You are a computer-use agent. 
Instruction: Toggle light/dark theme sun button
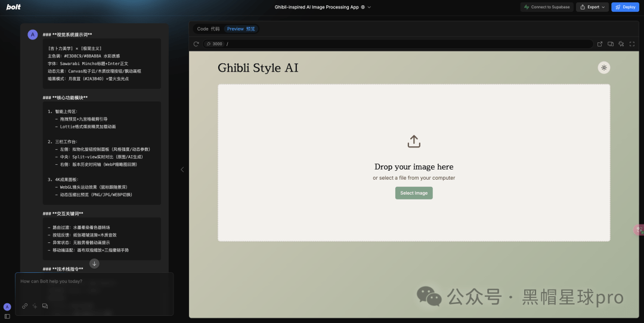click(x=603, y=67)
